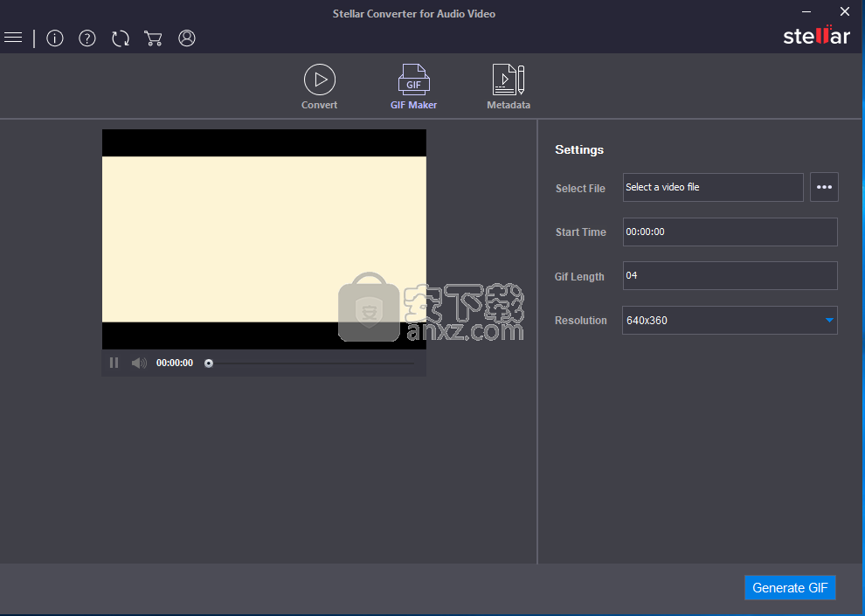The height and width of the screenshot is (616, 865).
Task: Click the info (about) icon
Action: [x=55, y=38]
